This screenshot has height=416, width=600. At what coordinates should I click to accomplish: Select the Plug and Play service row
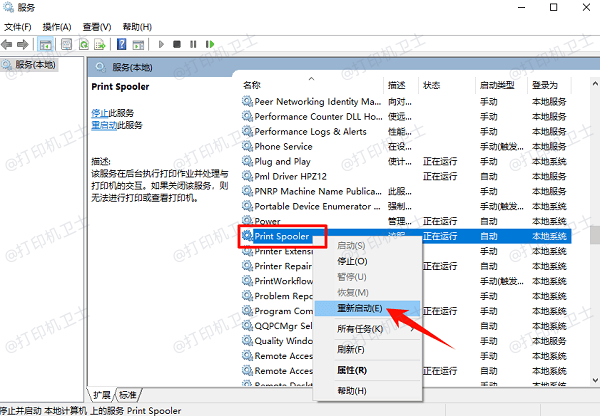tap(283, 161)
